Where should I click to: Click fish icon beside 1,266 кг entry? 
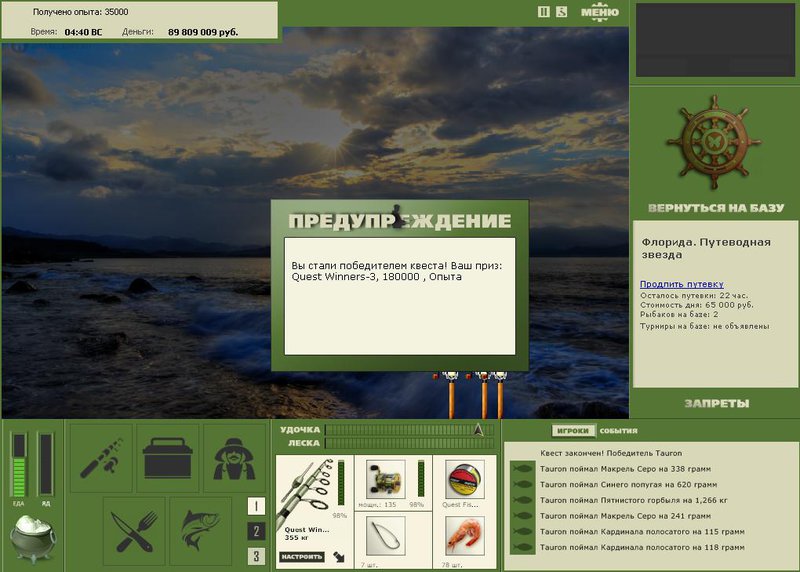pos(522,500)
